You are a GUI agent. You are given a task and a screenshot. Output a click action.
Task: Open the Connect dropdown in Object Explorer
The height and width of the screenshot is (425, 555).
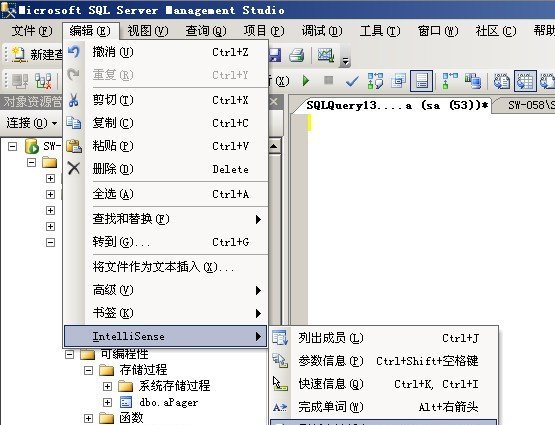coord(32,123)
